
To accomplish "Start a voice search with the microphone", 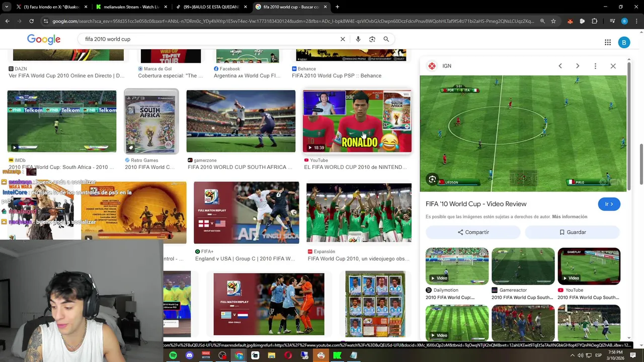I will click(x=358, y=39).
